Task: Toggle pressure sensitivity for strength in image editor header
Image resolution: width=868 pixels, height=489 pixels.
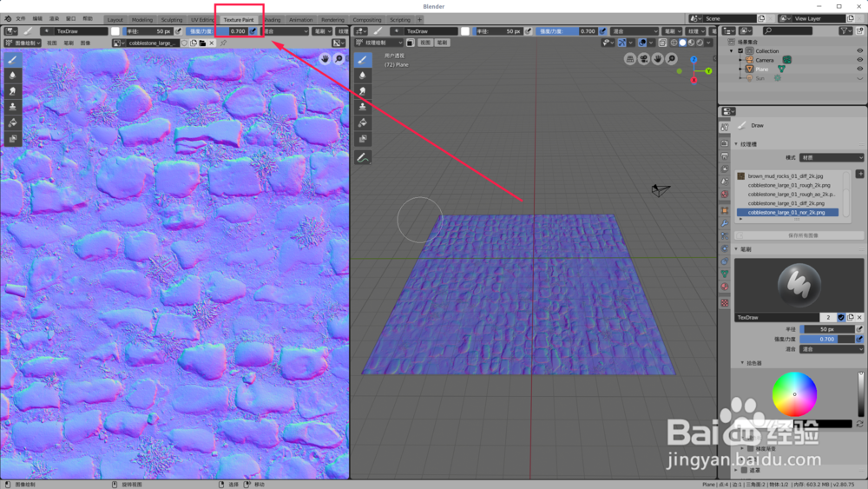Action: pyautogui.click(x=253, y=31)
